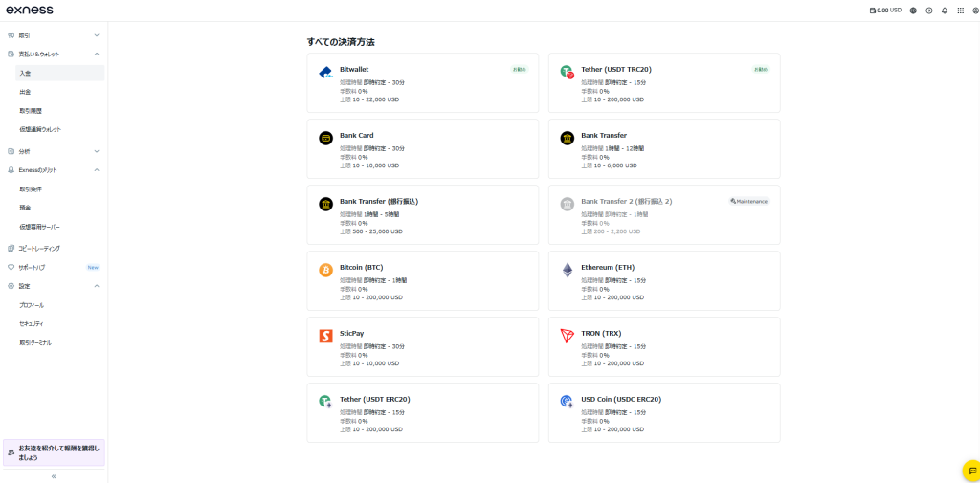Open the 0.00 USD wallet balance

coord(885,10)
